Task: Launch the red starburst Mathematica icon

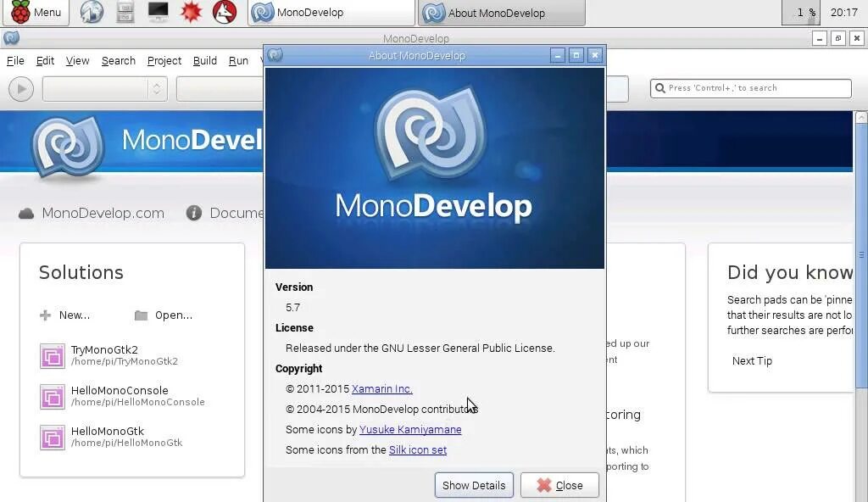Action: coord(191,12)
